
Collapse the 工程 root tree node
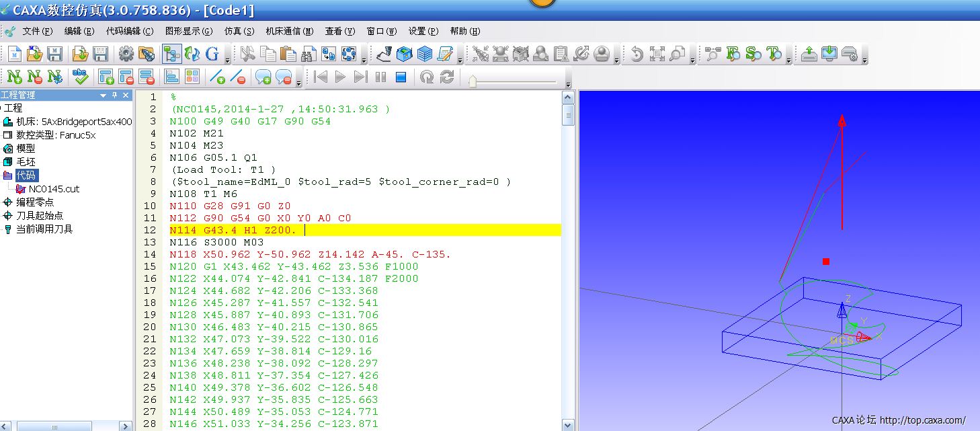[1, 108]
